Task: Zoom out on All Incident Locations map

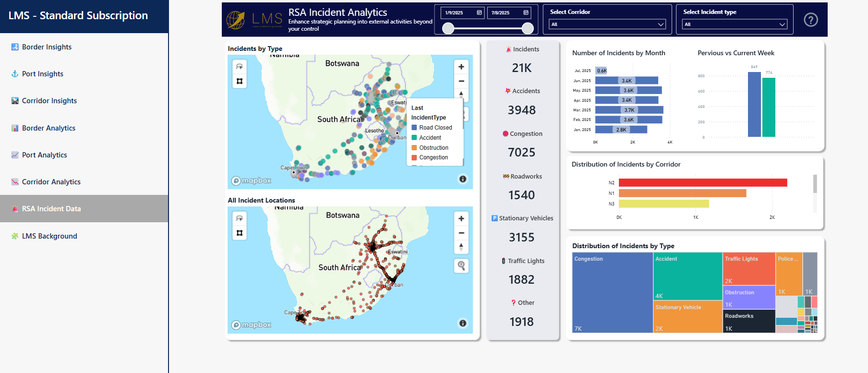Action: [x=461, y=233]
